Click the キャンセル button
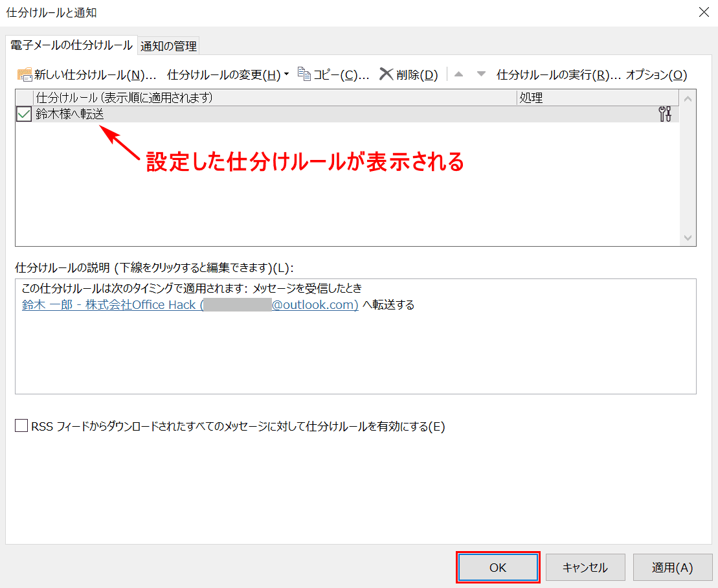This screenshot has height=588, width=718. [585, 567]
